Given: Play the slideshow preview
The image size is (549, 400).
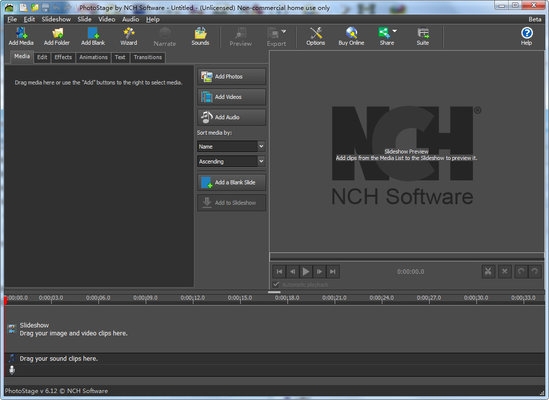Looking at the screenshot, I should coord(306,271).
